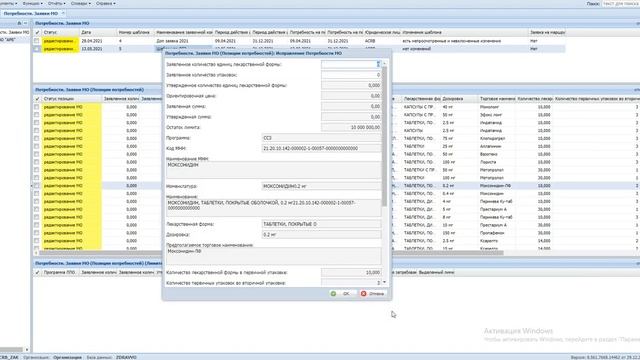Open the Функции menu
This screenshot has height=360, width=640.
pos(32,3)
